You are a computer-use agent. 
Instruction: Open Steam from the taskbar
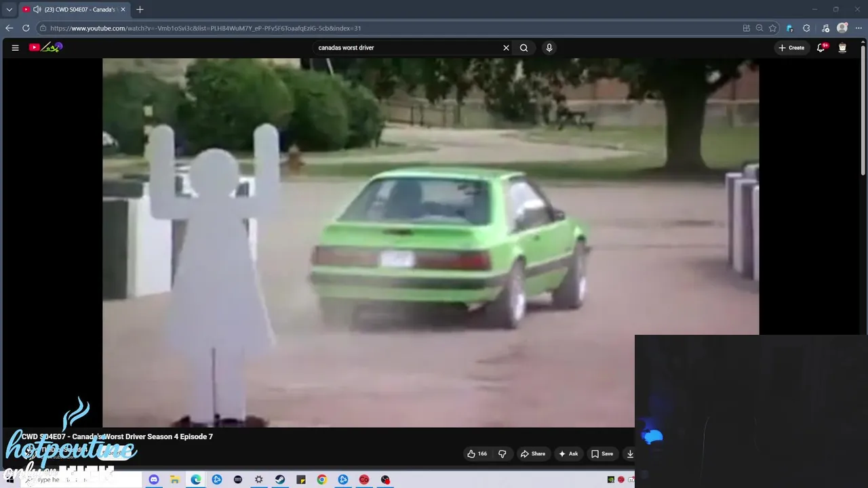click(280, 479)
